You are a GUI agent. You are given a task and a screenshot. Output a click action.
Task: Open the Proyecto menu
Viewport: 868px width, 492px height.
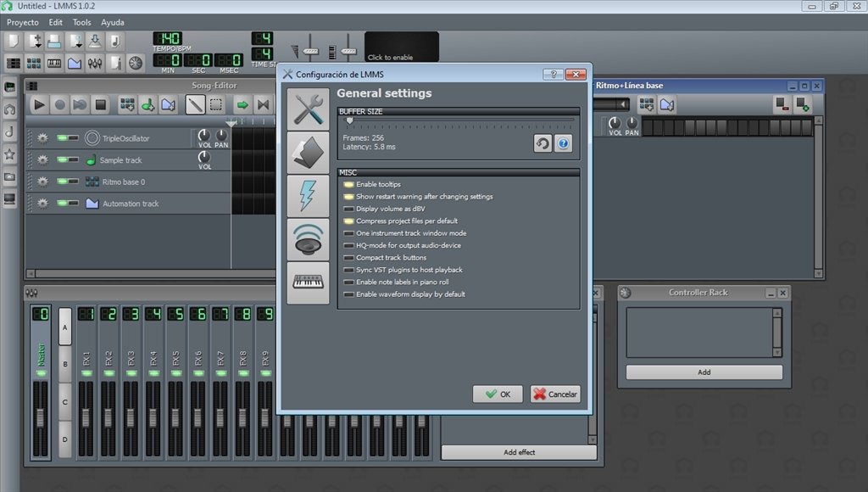point(23,22)
